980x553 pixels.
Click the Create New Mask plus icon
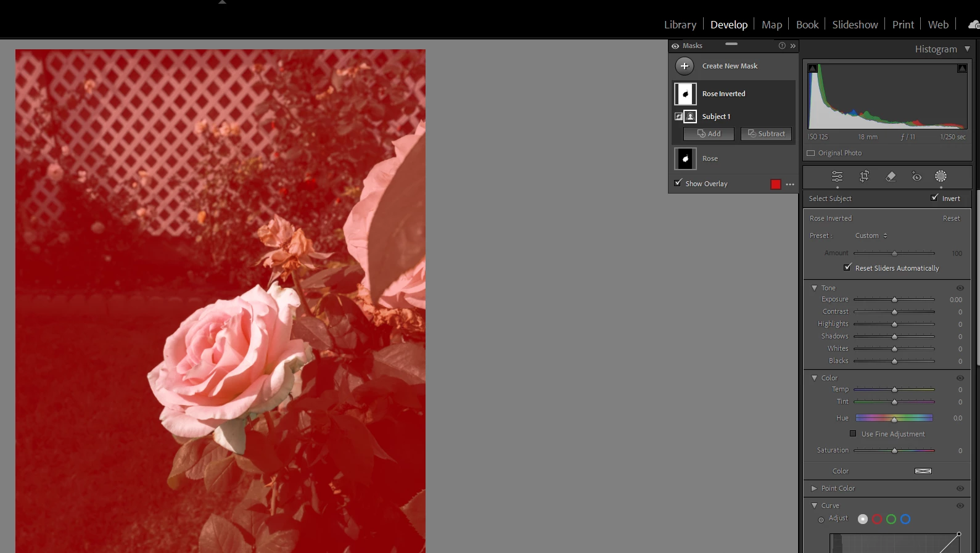(x=685, y=66)
